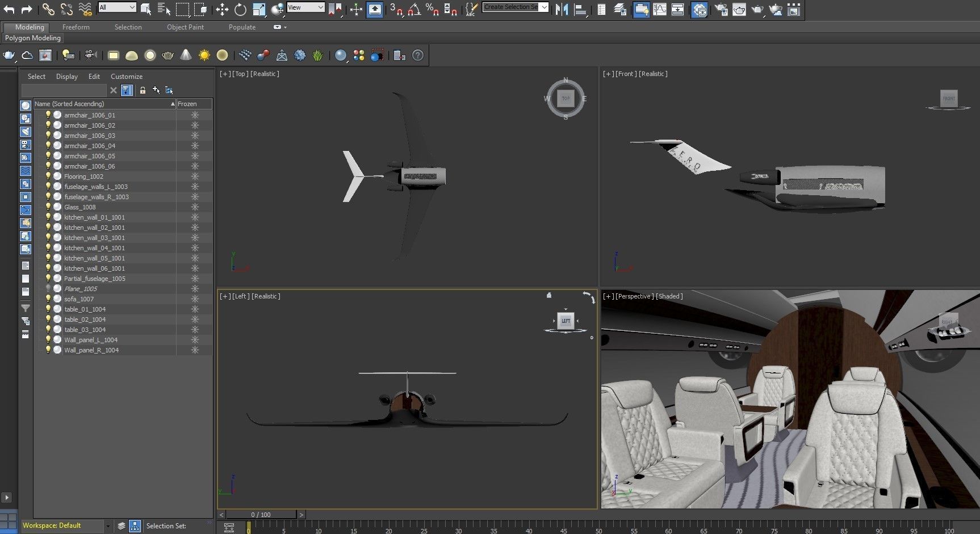Step time slider forward with right arrow

pos(301,515)
